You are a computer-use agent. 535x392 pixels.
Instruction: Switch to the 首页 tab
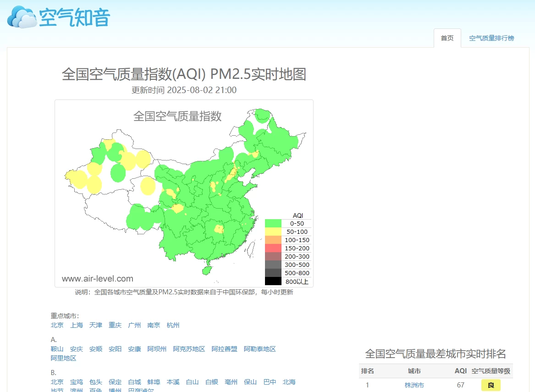coord(447,38)
